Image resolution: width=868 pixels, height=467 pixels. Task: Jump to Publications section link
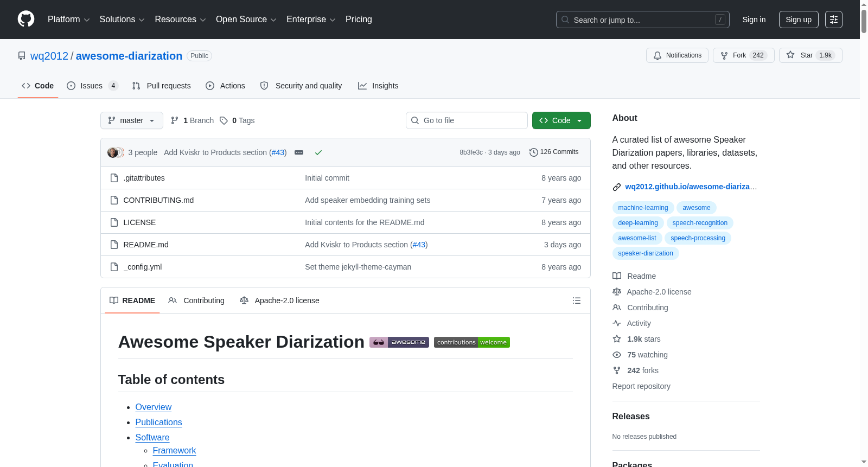(x=159, y=423)
